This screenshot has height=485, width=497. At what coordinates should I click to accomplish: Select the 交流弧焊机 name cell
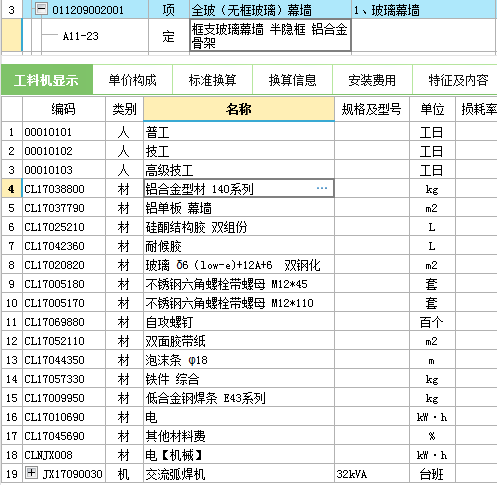point(239,474)
